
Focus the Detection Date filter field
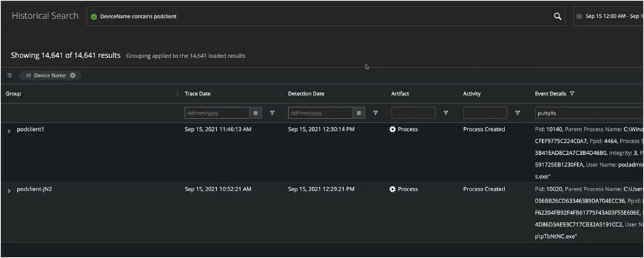(321, 113)
